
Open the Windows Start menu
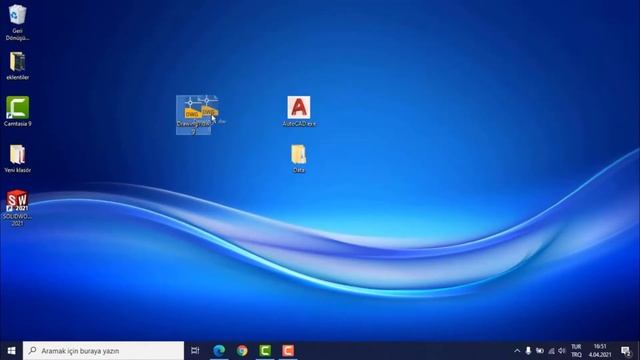click(x=11, y=351)
